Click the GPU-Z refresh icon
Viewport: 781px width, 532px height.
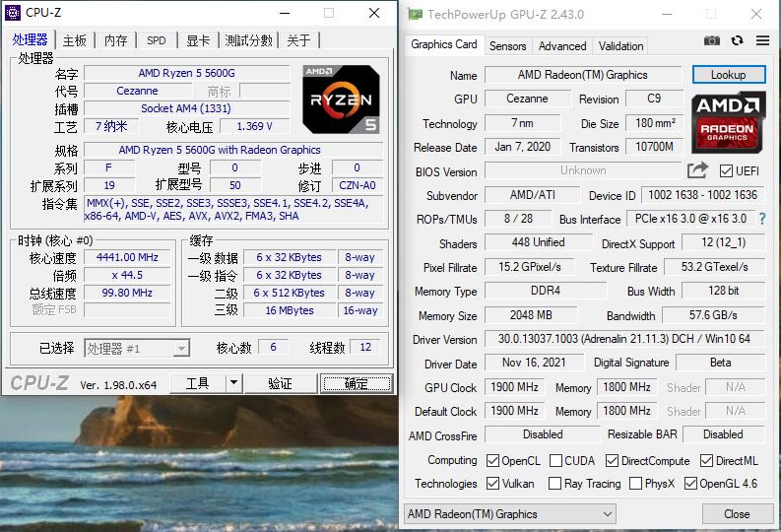pos(737,40)
